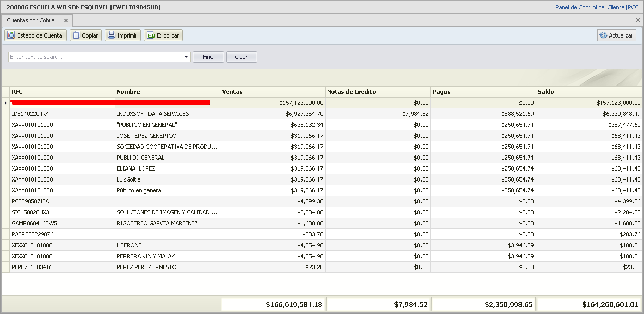The height and width of the screenshot is (314, 644).
Task: Sort by the Nombre column header
Action: click(x=167, y=92)
